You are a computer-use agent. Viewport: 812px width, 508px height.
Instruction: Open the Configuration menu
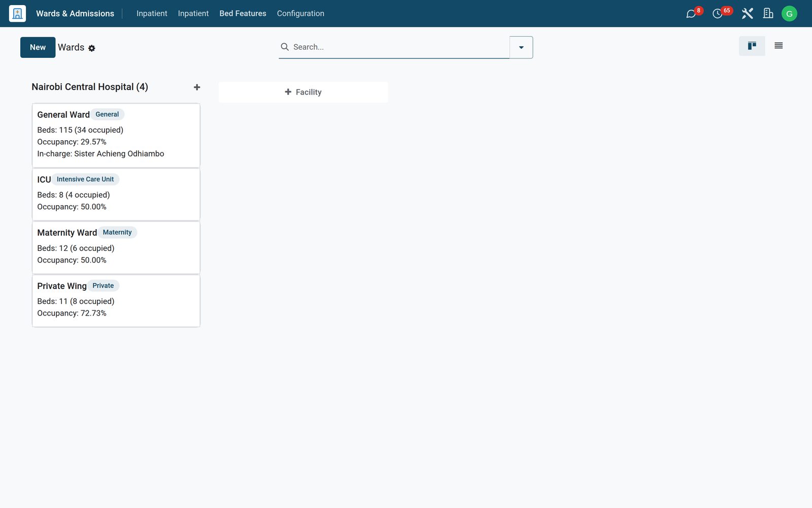(x=300, y=13)
